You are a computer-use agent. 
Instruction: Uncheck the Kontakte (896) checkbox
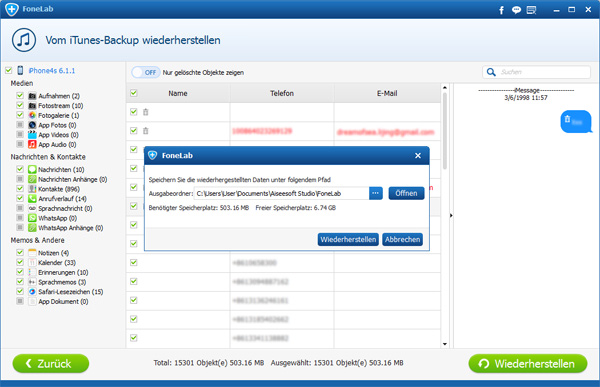(20, 188)
